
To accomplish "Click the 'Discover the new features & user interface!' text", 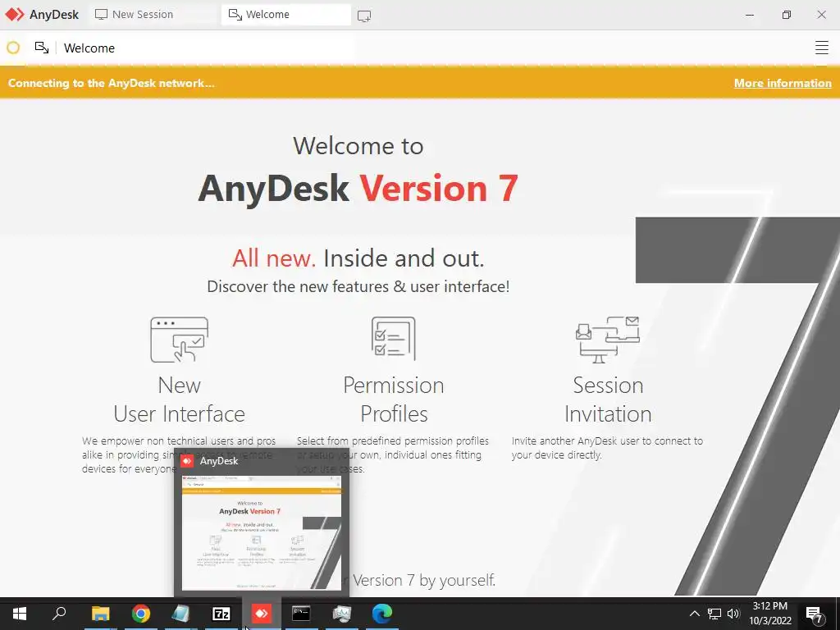I will pyautogui.click(x=358, y=286).
